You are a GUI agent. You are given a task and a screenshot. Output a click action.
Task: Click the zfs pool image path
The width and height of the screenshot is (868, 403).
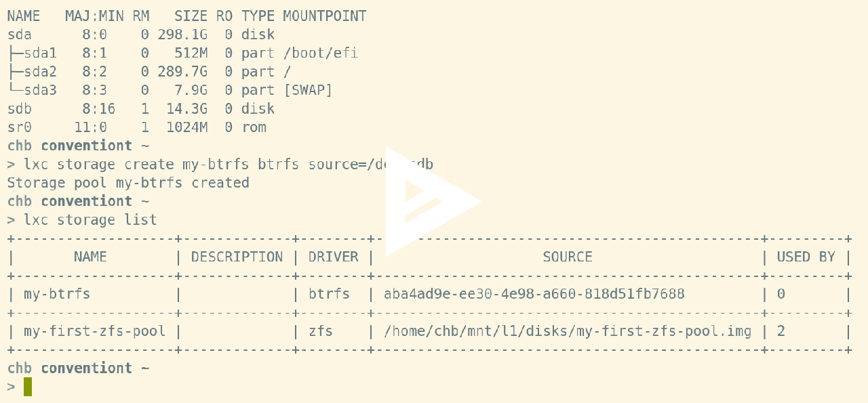click(x=568, y=331)
